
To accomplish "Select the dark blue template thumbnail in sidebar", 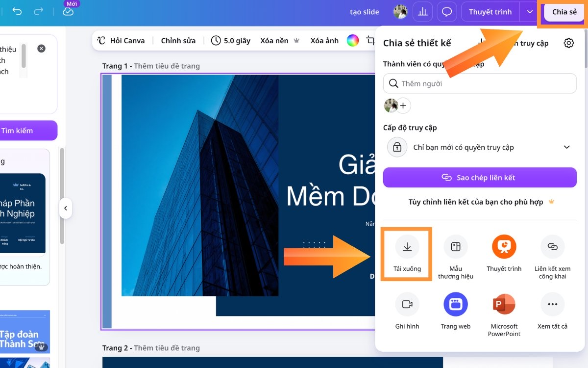I will pyautogui.click(x=23, y=213).
